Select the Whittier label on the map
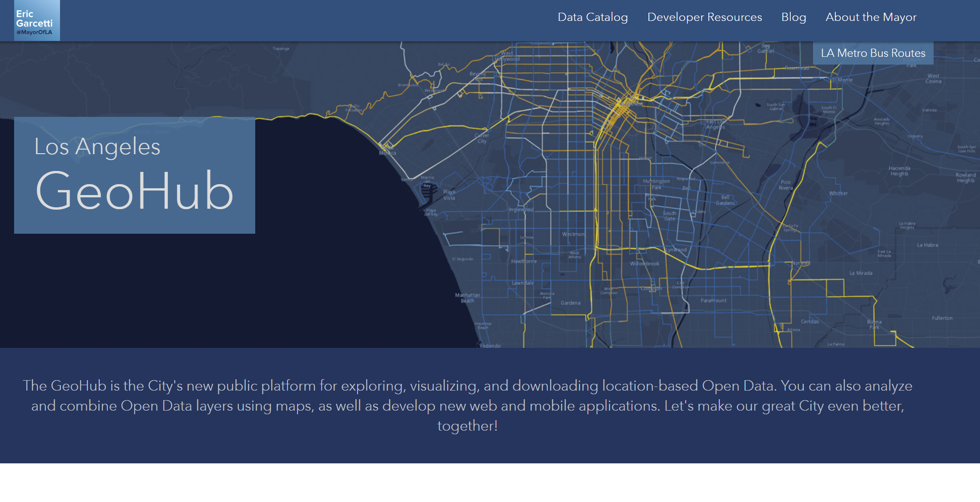The image size is (980, 502). pos(838,193)
